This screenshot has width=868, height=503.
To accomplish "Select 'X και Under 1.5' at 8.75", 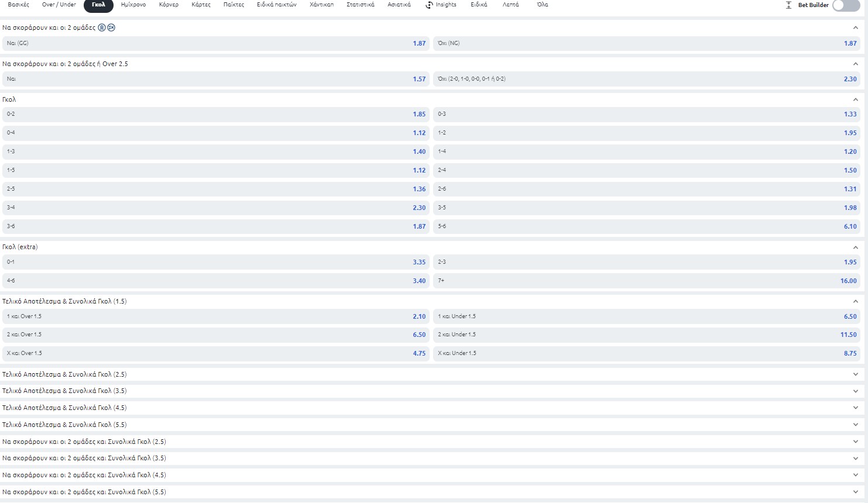I will 647,353.
